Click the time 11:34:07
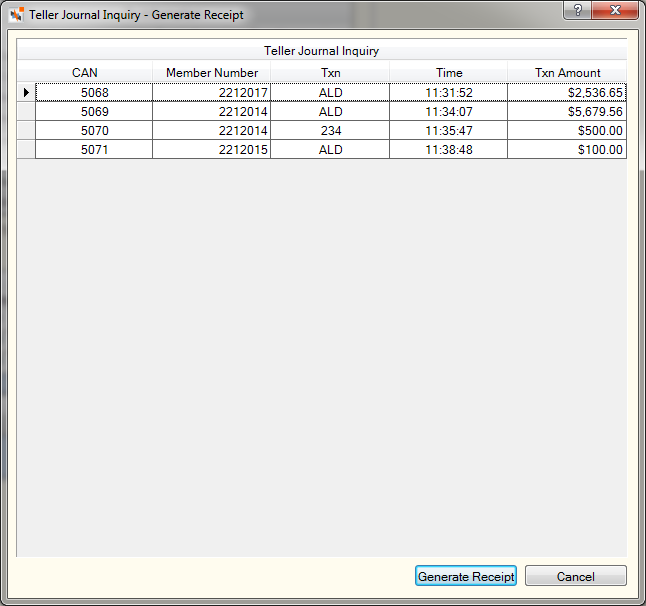 tap(449, 111)
